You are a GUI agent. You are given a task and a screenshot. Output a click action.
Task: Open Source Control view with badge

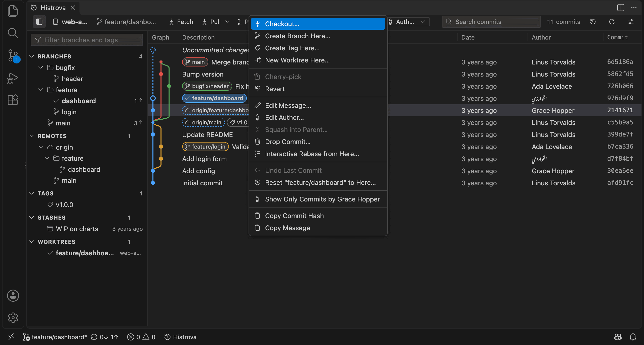point(13,55)
